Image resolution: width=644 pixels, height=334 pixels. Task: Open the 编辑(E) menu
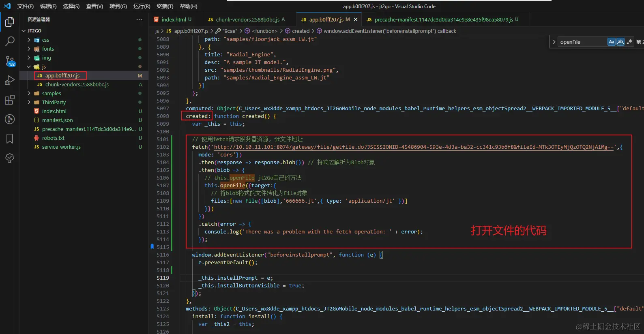click(48, 6)
